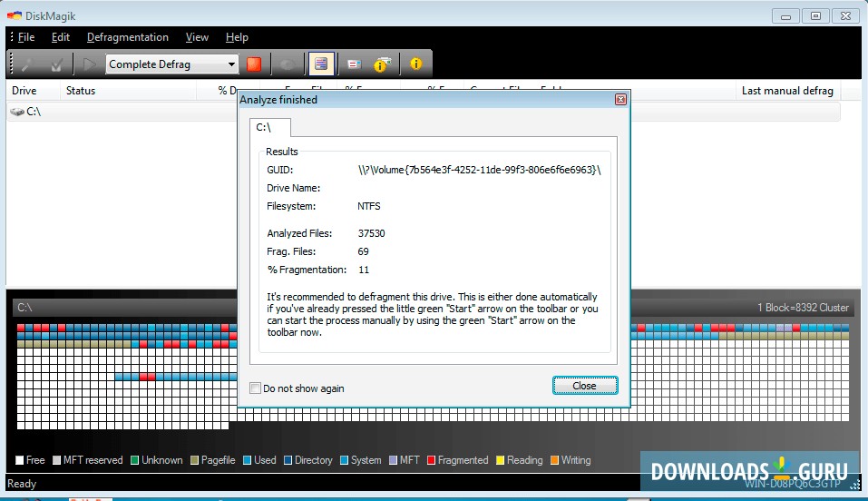Click the Free white legend swatch
The height and width of the screenshot is (501, 868).
point(20,460)
